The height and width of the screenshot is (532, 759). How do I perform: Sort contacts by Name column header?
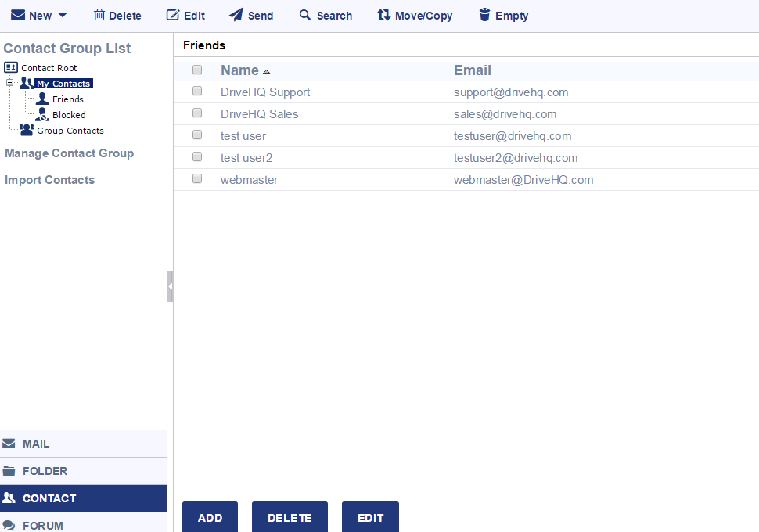pyautogui.click(x=239, y=70)
